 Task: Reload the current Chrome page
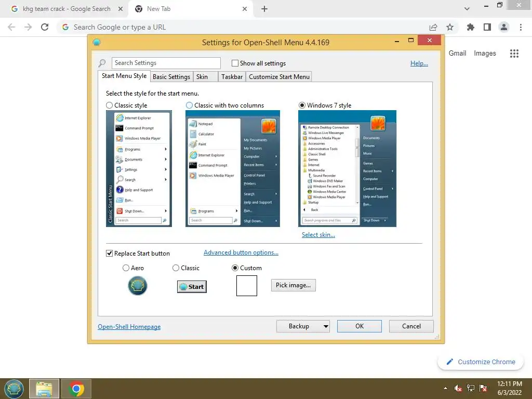tap(45, 27)
